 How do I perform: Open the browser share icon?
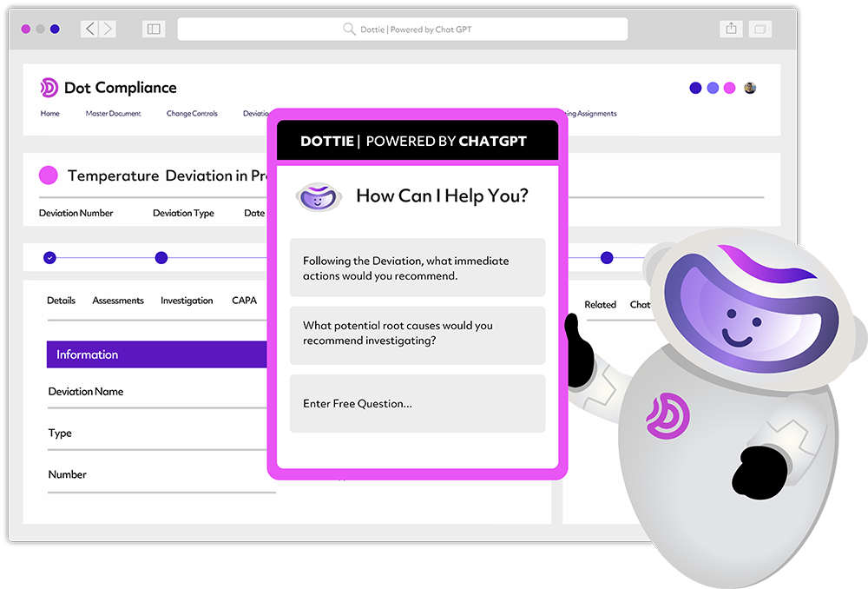(731, 29)
